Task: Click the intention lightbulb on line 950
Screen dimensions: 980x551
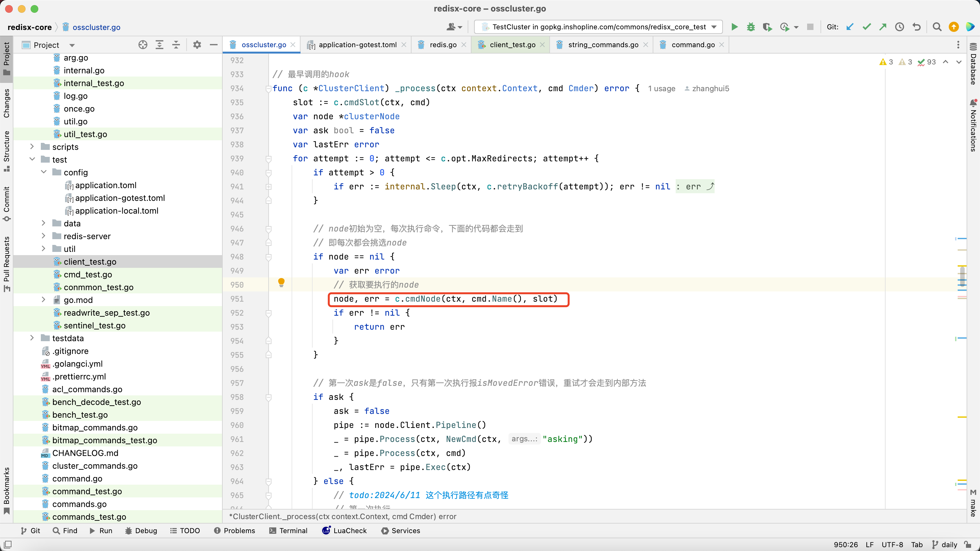Action: pos(281,282)
